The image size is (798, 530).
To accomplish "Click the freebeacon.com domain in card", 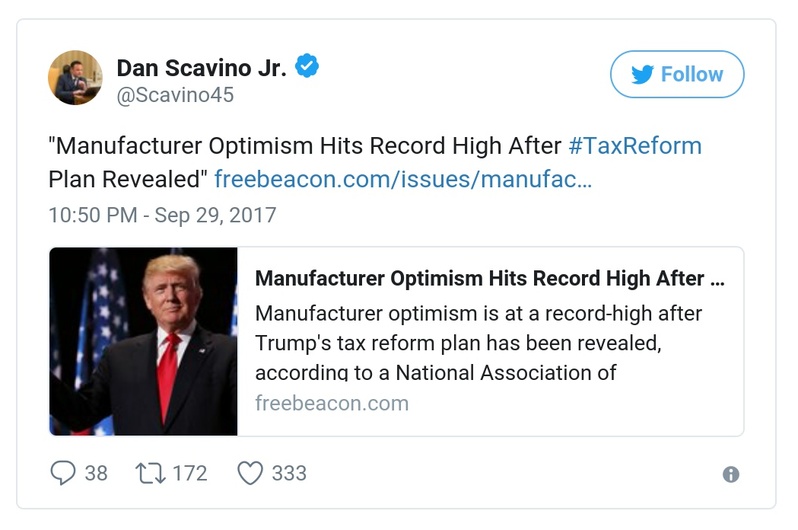I will pos(332,404).
